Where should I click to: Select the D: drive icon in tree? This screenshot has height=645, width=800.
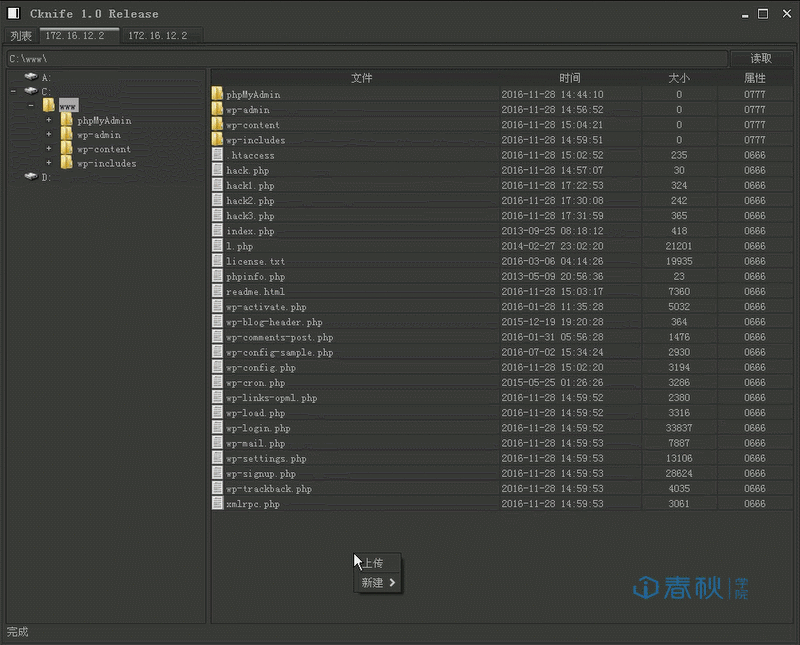click(x=29, y=176)
